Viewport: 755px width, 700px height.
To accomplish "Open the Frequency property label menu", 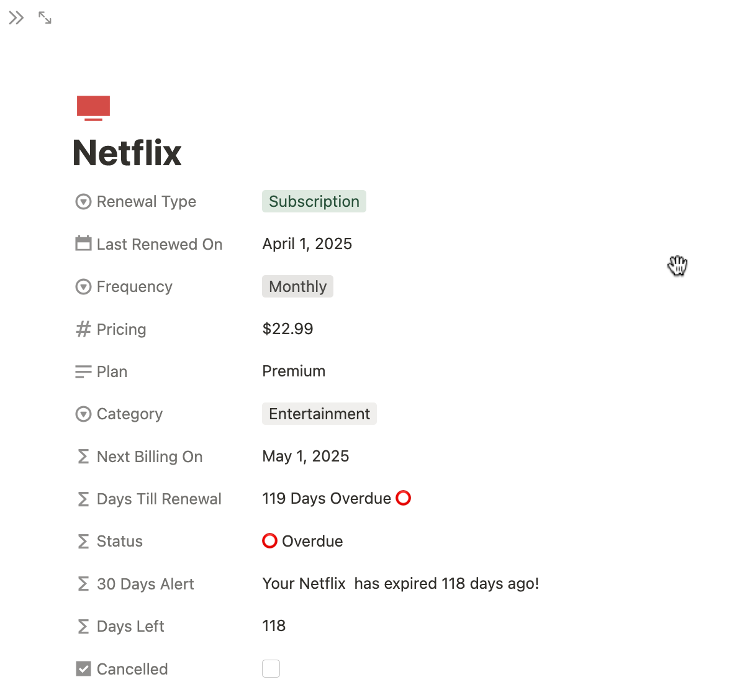I will (134, 286).
